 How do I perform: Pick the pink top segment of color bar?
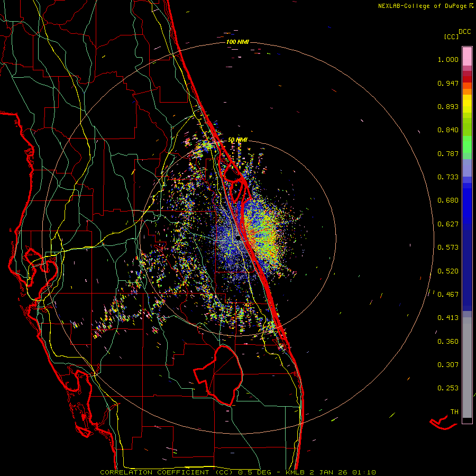[467, 56]
